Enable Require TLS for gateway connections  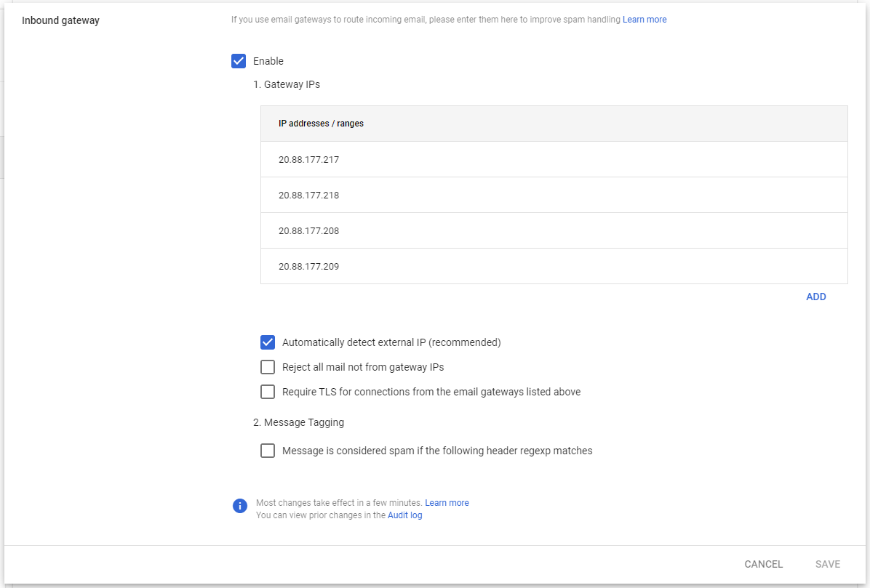[x=268, y=392]
